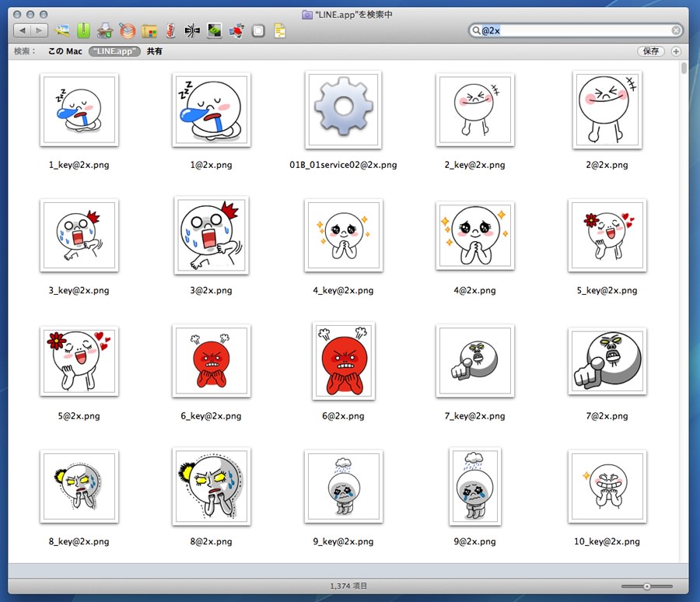This screenshot has width=700, height=602.
Task: Select the 6@2x.png angry red sticker
Action: pyautogui.click(x=343, y=362)
